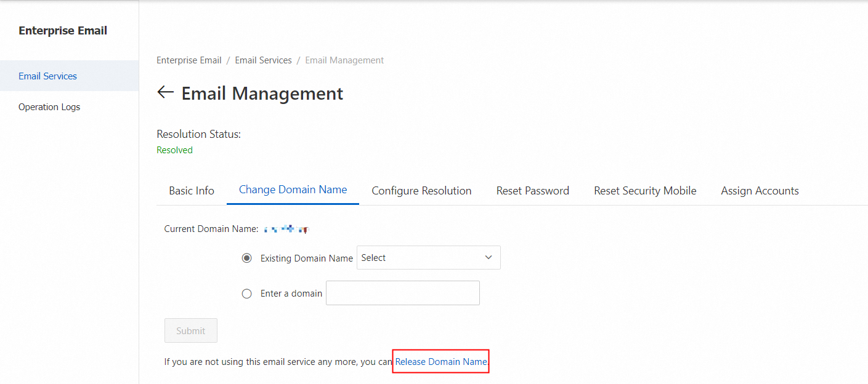
Task: Focus the Enter a domain text field
Action: [x=403, y=293]
